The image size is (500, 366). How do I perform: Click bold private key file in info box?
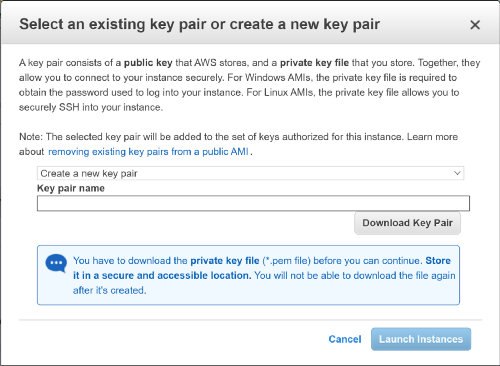(x=225, y=261)
